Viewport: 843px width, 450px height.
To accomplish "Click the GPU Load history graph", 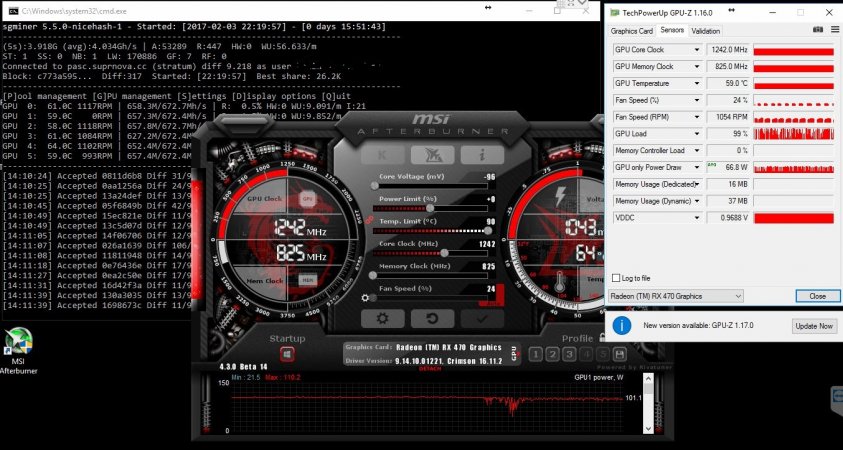I will [x=794, y=133].
